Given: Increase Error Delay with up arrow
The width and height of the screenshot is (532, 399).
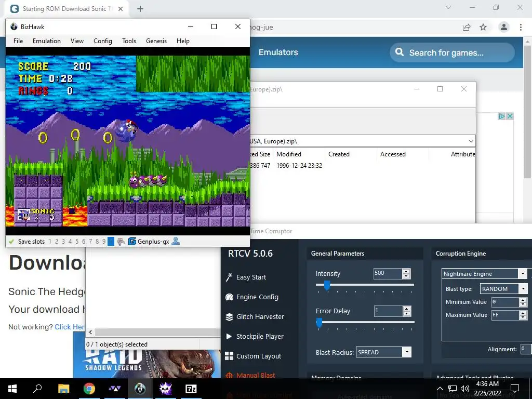Looking at the screenshot, I should pyautogui.click(x=406, y=309).
